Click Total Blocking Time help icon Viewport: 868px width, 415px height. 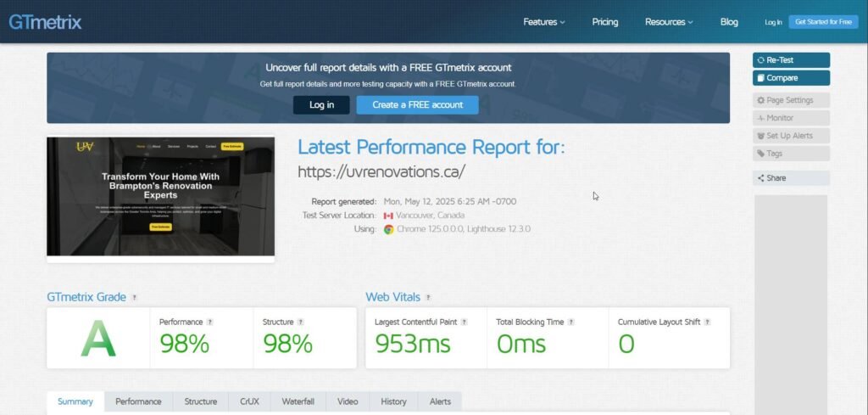pos(570,322)
